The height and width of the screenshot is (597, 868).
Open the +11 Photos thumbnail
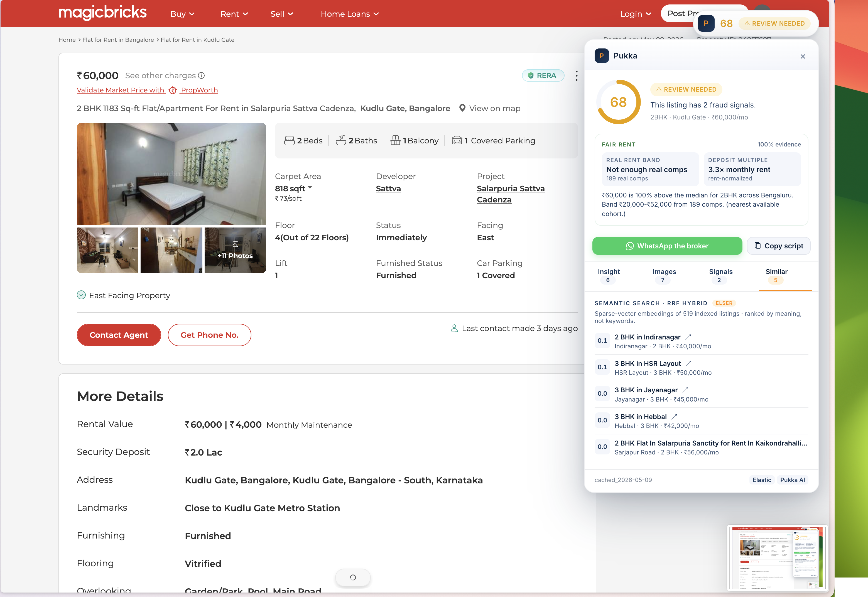coord(235,250)
